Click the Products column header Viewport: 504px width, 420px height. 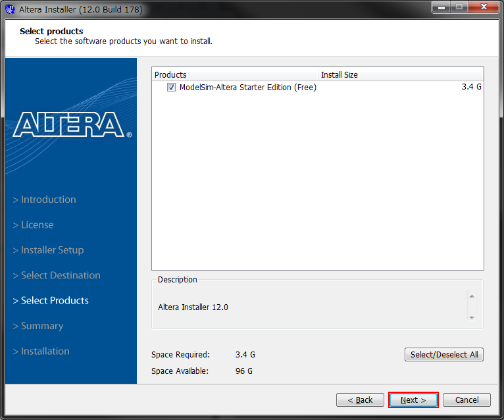pyautogui.click(x=235, y=74)
